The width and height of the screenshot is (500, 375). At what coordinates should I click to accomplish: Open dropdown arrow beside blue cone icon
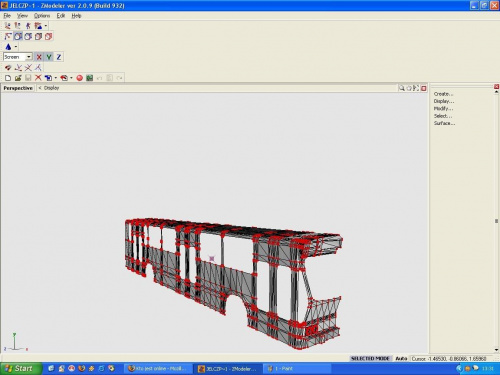pos(16,47)
